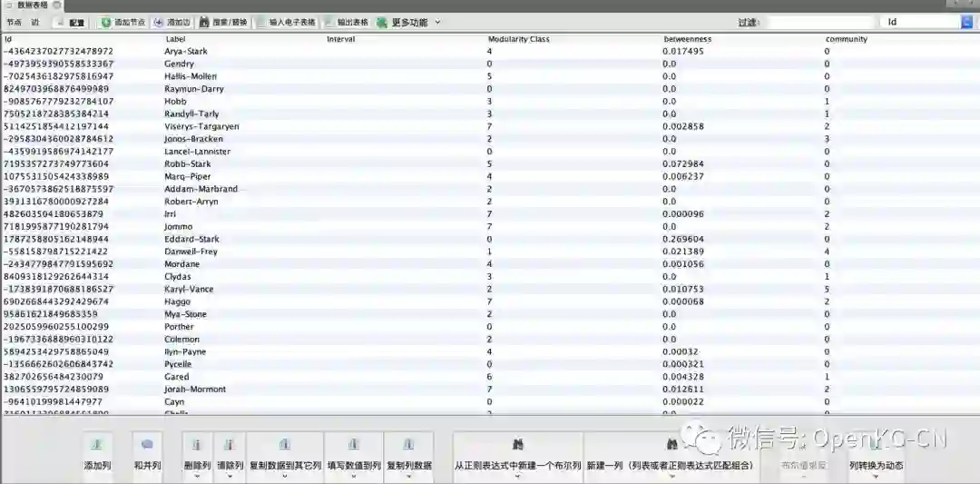Screen dimensions: 980x484
Task: Open 列转换为动态 convert to dynamic dropdown
Action: click(876, 457)
